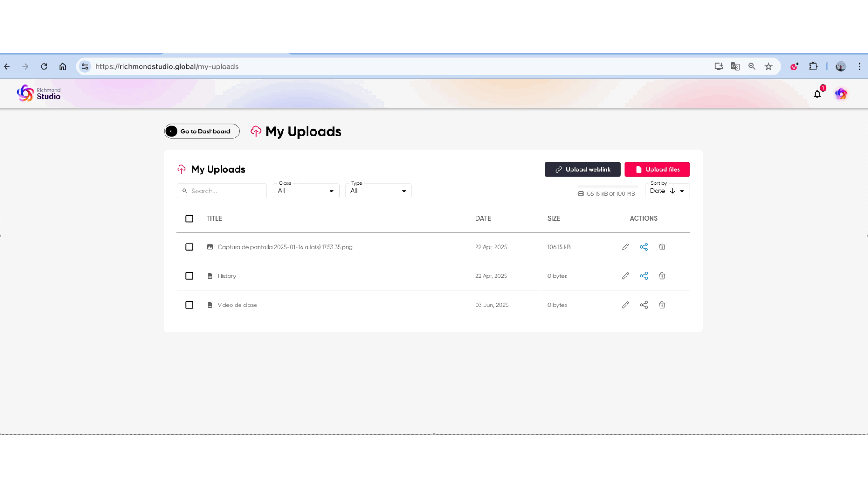Check the Captura de pantalla row checkbox
The width and height of the screenshot is (868, 488).
pyautogui.click(x=189, y=247)
